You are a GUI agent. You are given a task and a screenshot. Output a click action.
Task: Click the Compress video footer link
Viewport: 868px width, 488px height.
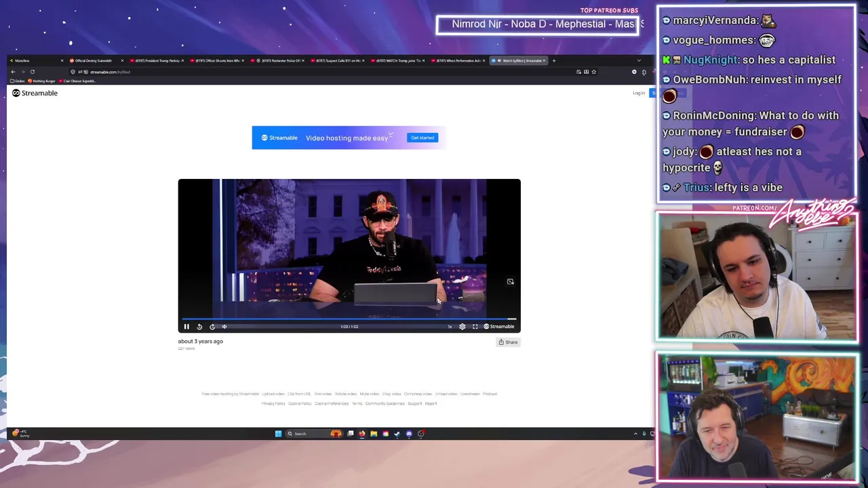tap(418, 394)
